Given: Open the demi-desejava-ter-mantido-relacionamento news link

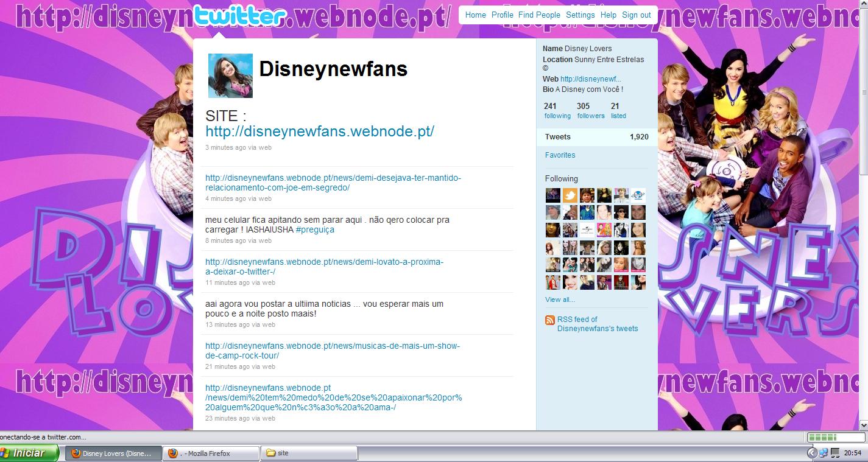Looking at the screenshot, I should pyautogui.click(x=333, y=183).
